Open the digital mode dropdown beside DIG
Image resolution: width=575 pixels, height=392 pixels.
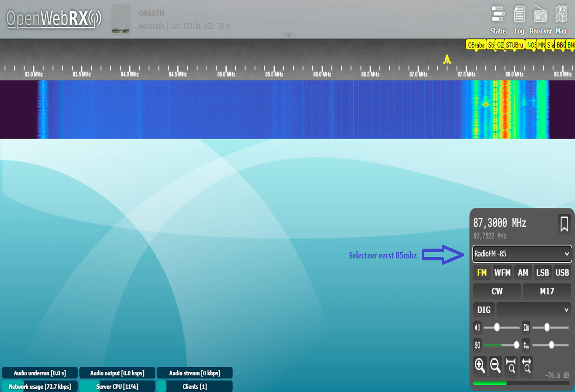point(534,310)
